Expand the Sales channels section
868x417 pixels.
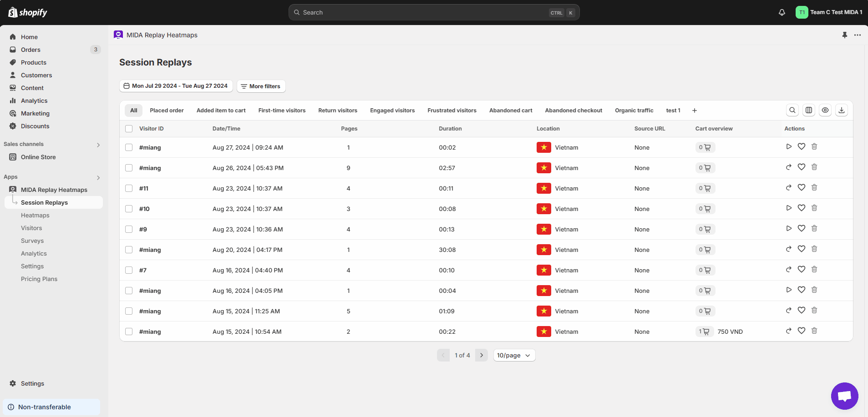pyautogui.click(x=98, y=145)
